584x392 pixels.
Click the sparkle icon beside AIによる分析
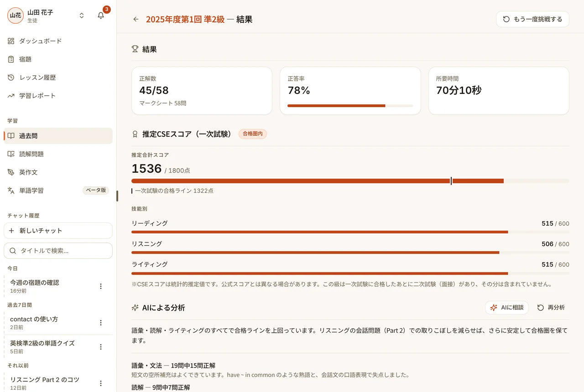135,308
